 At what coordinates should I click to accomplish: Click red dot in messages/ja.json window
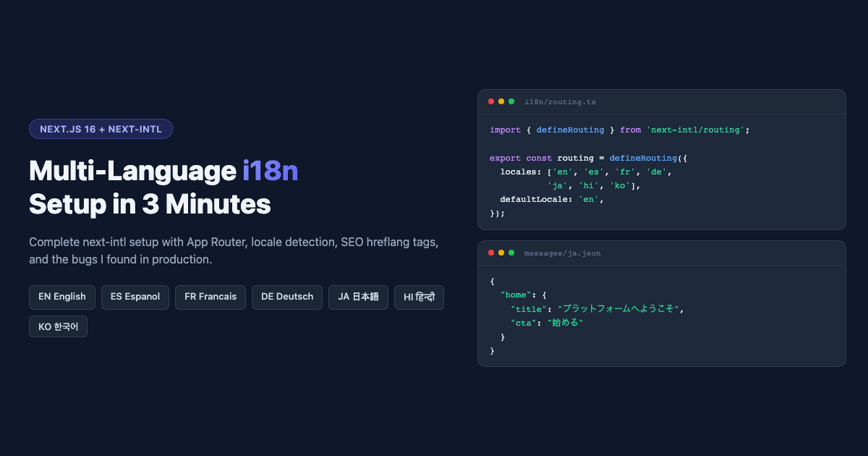click(491, 253)
